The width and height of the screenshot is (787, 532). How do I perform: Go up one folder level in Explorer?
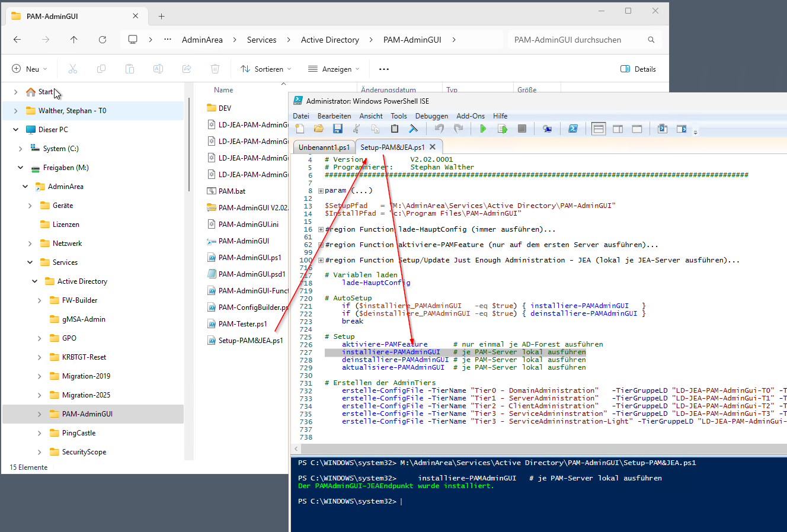click(x=73, y=40)
